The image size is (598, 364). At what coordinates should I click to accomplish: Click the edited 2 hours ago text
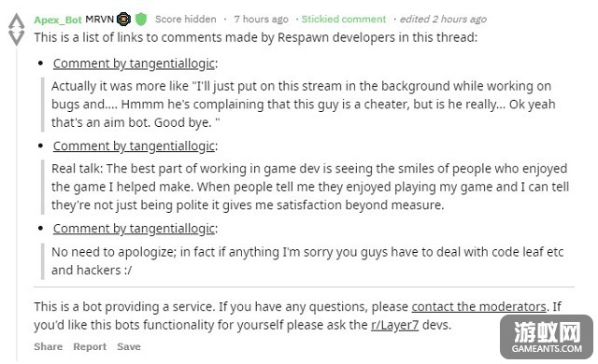coord(443,19)
